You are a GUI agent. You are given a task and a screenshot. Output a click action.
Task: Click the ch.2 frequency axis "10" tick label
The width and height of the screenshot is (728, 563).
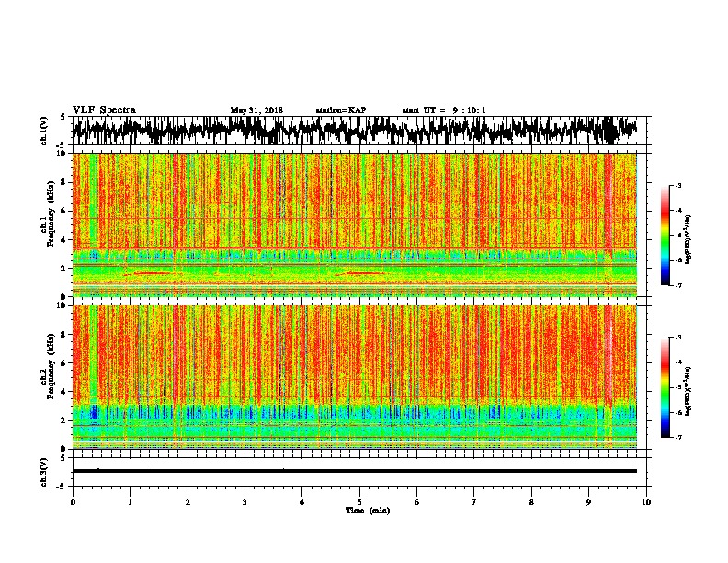(x=63, y=305)
